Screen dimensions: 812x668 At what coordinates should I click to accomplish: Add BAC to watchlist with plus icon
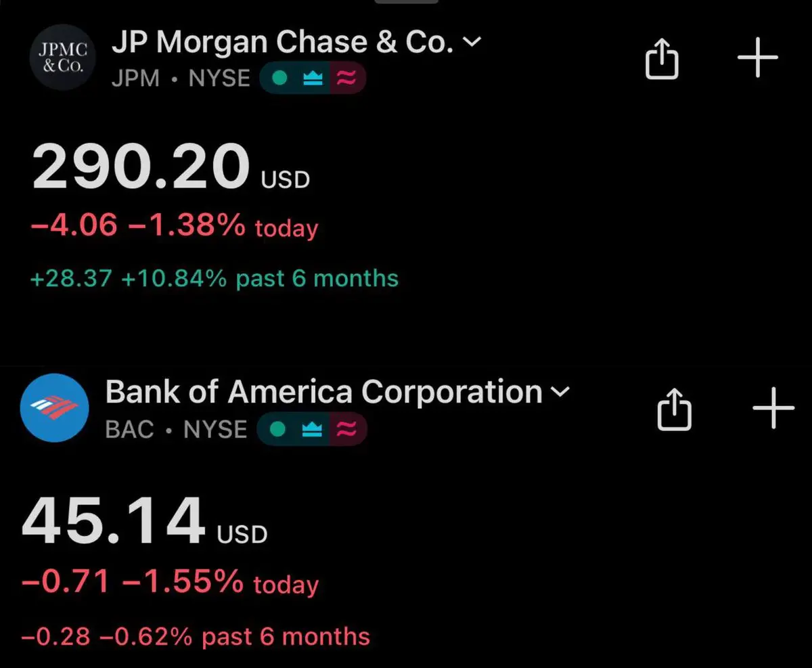coord(773,408)
